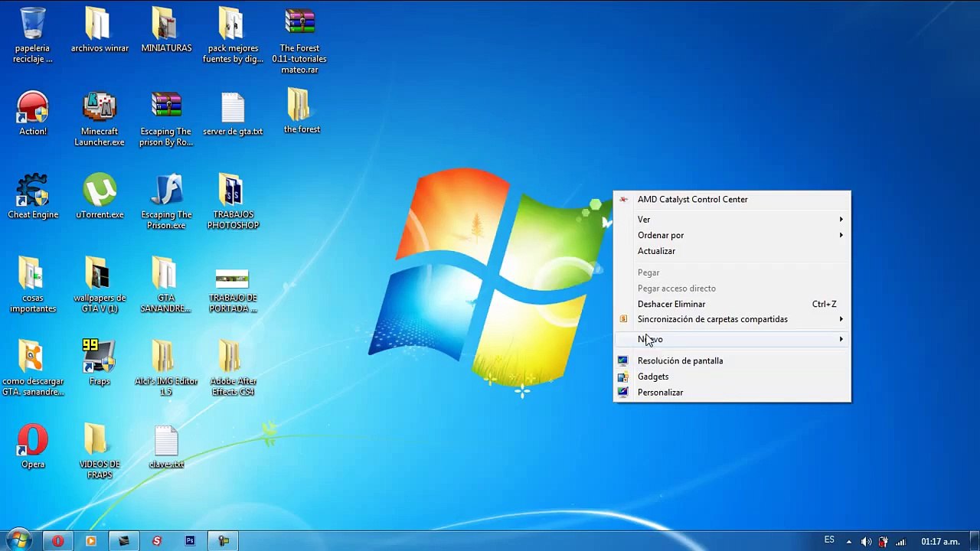This screenshot has height=551, width=980.
Task: Open the red S Snagit taskbar icon
Action: click(157, 541)
